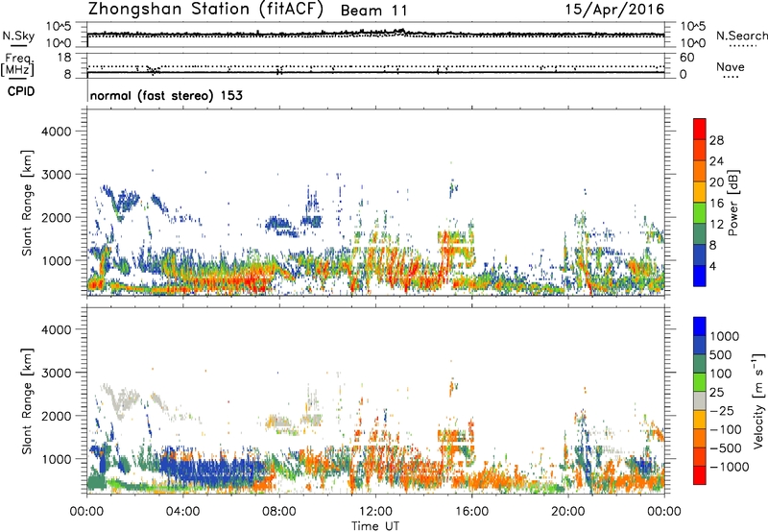Image resolution: width=768 pixels, height=532 pixels.
Task: Pick the yellow-orange Power swatch between 16 and 20
Action: point(700,191)
